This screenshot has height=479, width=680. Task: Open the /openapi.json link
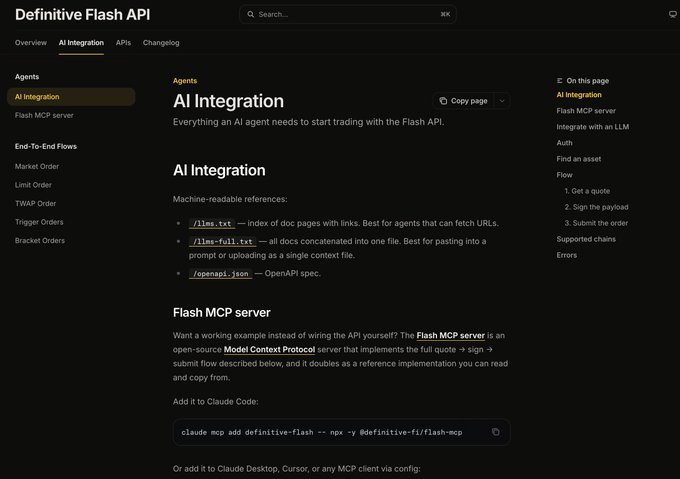221,274
